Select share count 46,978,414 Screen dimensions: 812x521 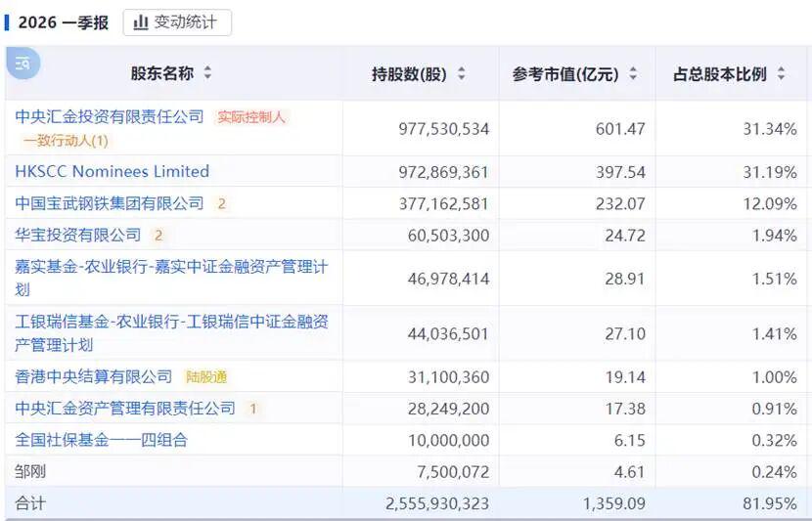pos(448,279)
